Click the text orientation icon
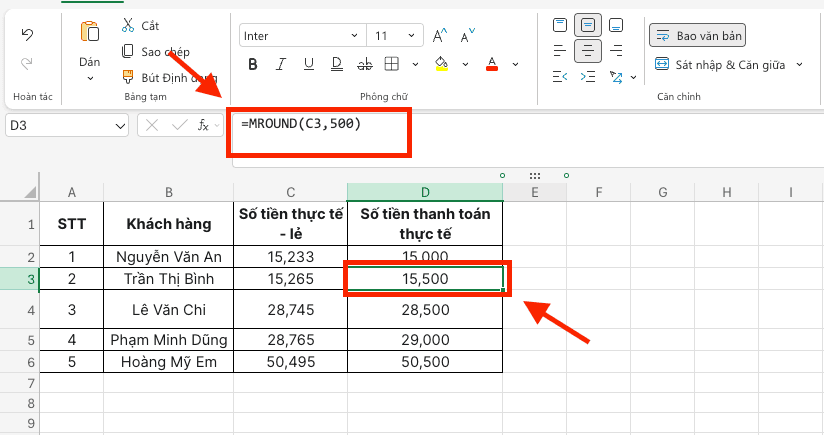Screen dimensions: 824x435 (616, 77)
